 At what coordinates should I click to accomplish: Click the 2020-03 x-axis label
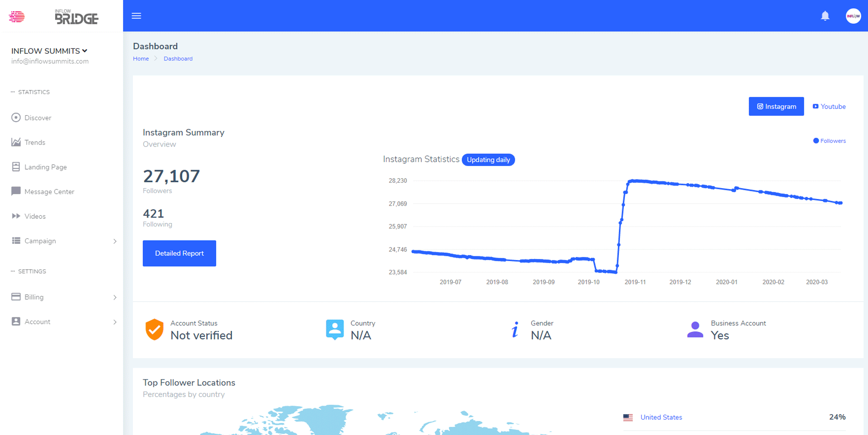click(816, 282)
